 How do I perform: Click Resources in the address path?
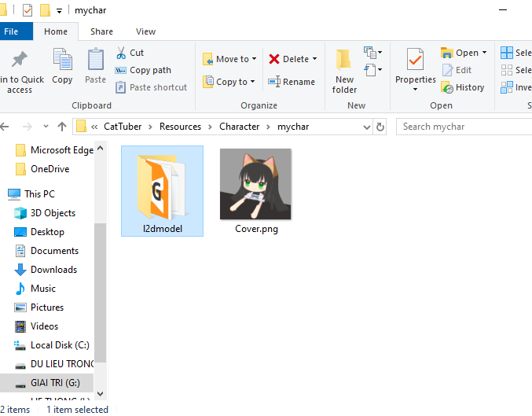pos(180,127)
